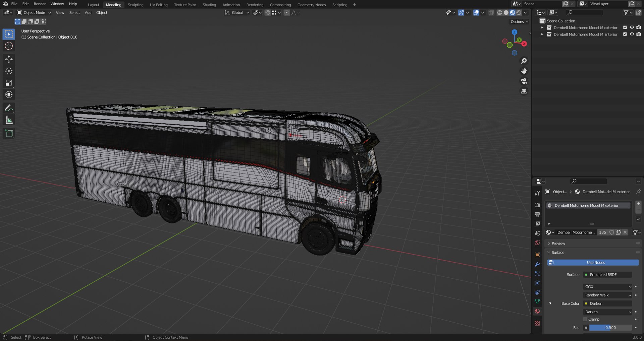
Task: Select the Add Cube tool
Action: [x=9, y=133]
